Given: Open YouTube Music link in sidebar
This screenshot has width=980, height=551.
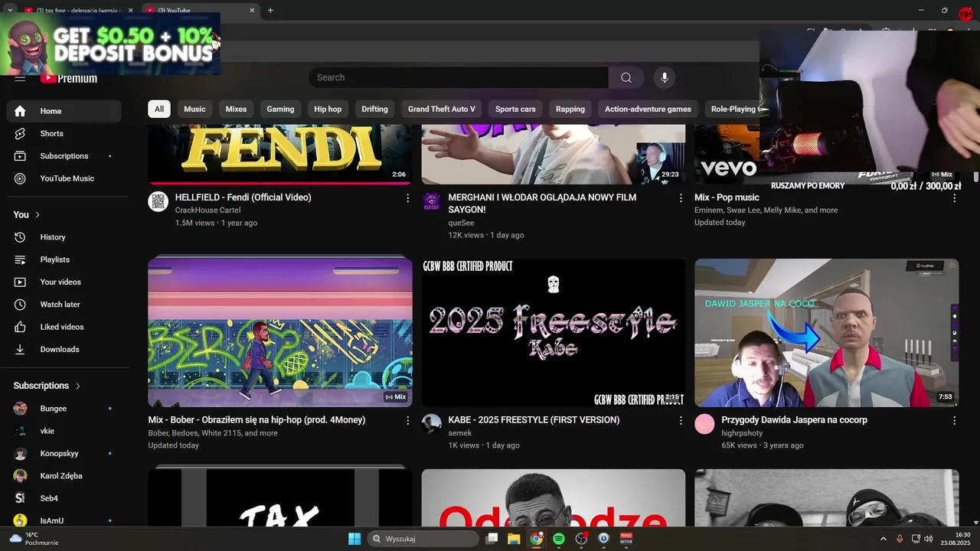Looking at the screenshot, I should (x=64, y=178).
